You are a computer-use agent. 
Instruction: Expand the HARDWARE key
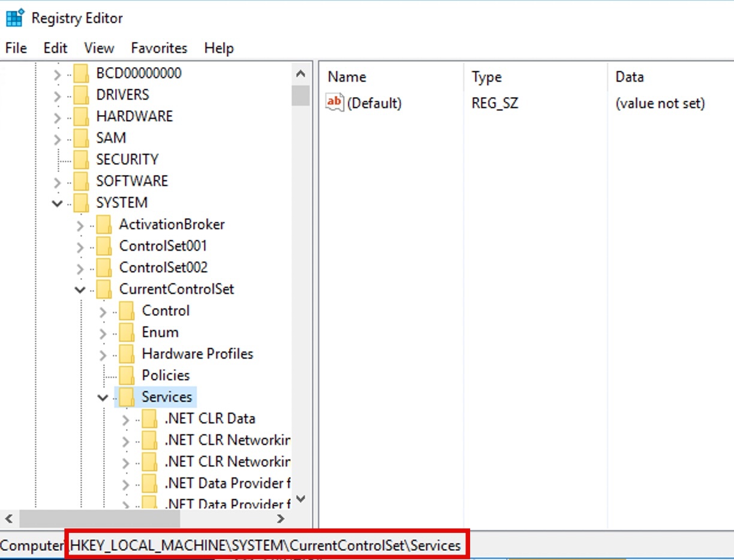(57, 118)
